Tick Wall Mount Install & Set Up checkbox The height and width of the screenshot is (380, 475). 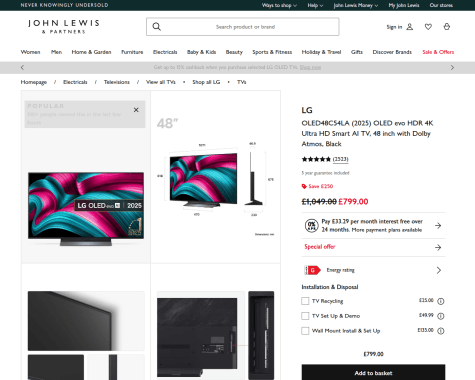[x=305, y=331]
